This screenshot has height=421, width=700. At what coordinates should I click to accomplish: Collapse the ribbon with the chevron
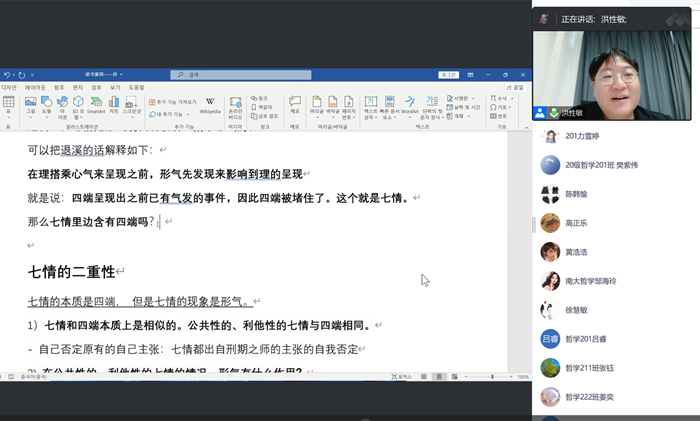(x=526, y=127)
